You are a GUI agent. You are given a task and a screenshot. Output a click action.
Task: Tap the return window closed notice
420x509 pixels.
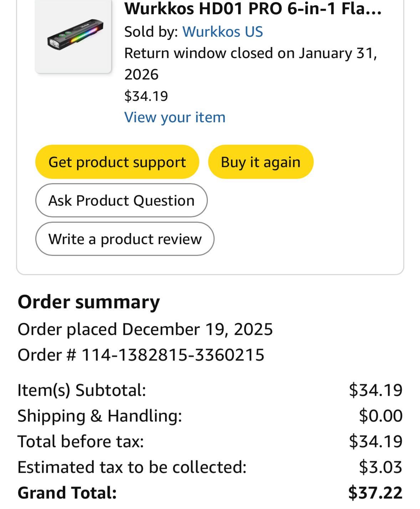tap(250, 63)
